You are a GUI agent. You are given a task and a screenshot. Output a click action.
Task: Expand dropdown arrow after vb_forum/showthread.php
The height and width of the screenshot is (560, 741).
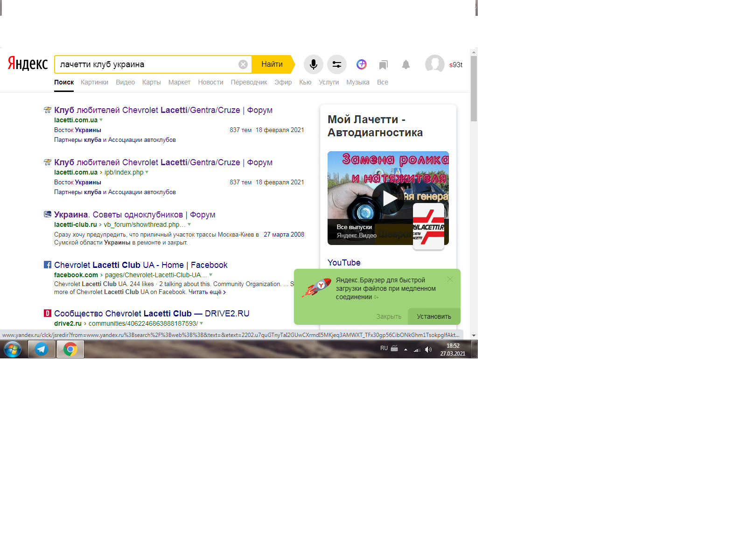[189, 224]
